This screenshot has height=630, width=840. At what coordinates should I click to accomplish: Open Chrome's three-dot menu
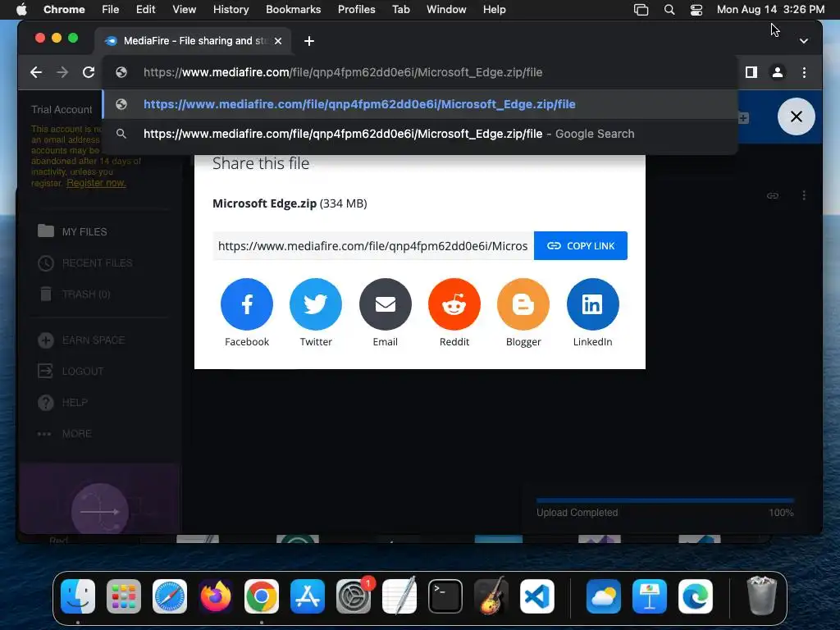(804, 72)
